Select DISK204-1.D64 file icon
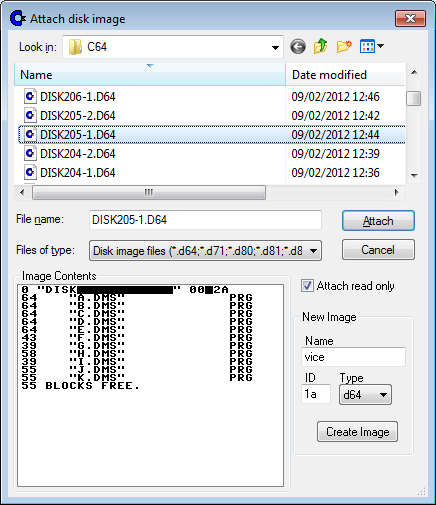This screenshot has width=436, height=505. pyautogui.click(x=30, y=172)
